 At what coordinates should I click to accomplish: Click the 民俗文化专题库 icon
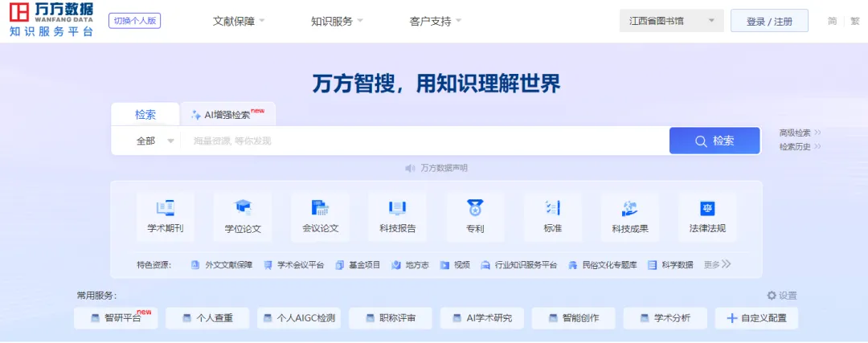coord(573,265)
